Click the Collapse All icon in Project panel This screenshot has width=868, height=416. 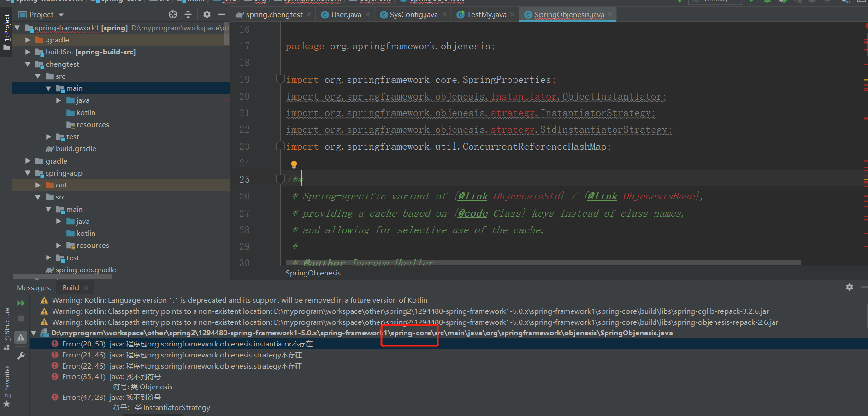pyautogui.click(x=188, y=14)
